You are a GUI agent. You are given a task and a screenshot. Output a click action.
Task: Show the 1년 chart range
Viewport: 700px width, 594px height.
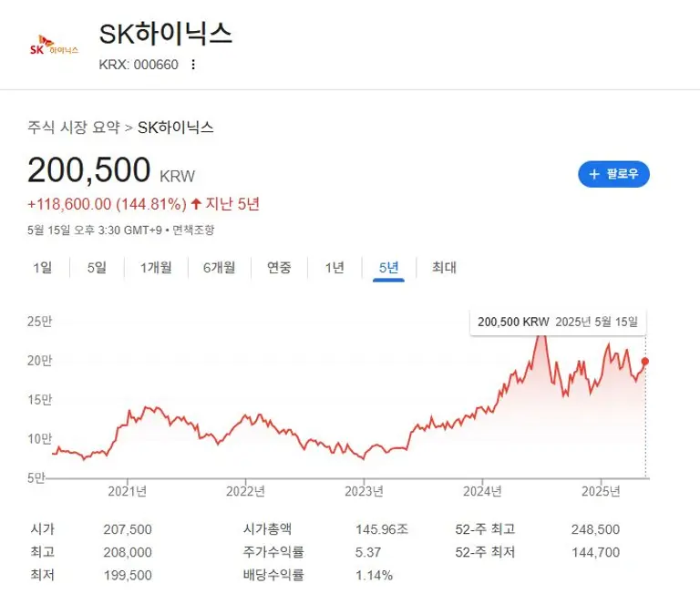tap(335, 268)
